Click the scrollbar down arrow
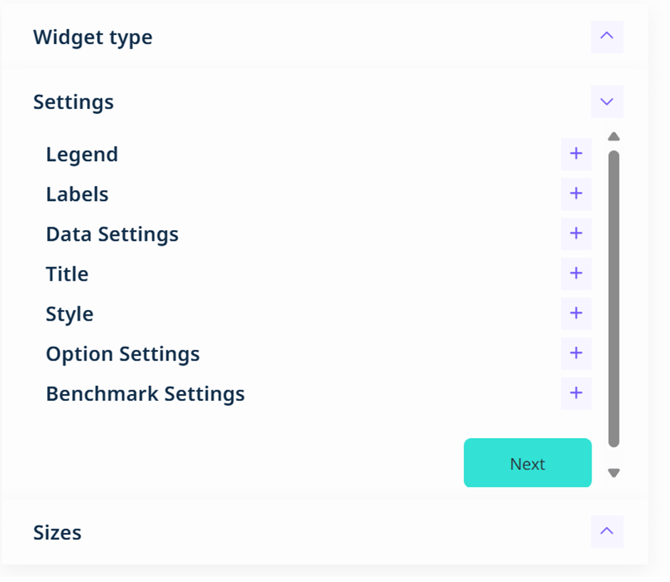The width and height of the screenshot is (670, 582). point(614,473)
